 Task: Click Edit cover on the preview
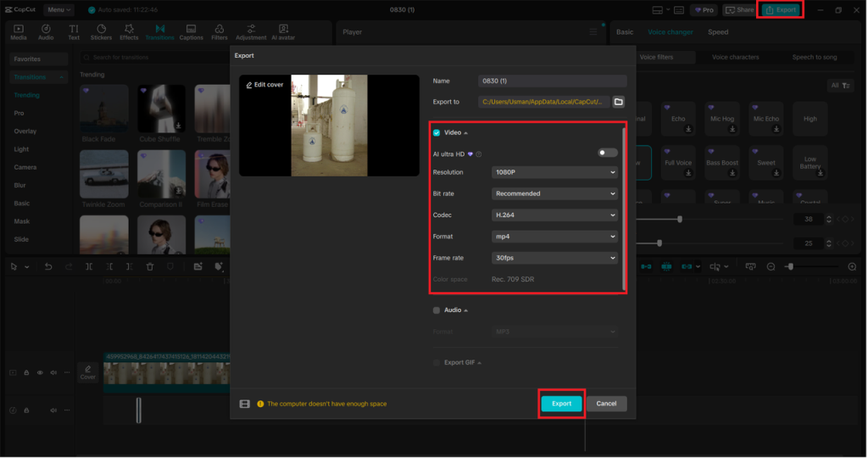click(x=264, y=85)
